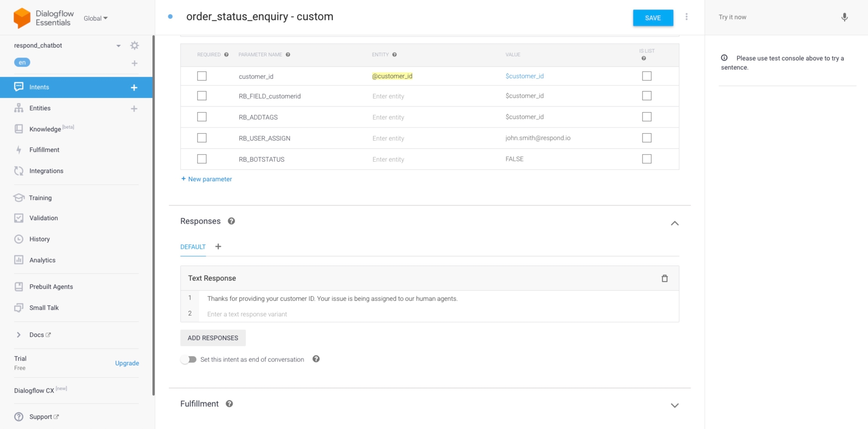This screenshot has width=868, height=429.
Task: Click New parameter link
Action: (x=206, y=179)
